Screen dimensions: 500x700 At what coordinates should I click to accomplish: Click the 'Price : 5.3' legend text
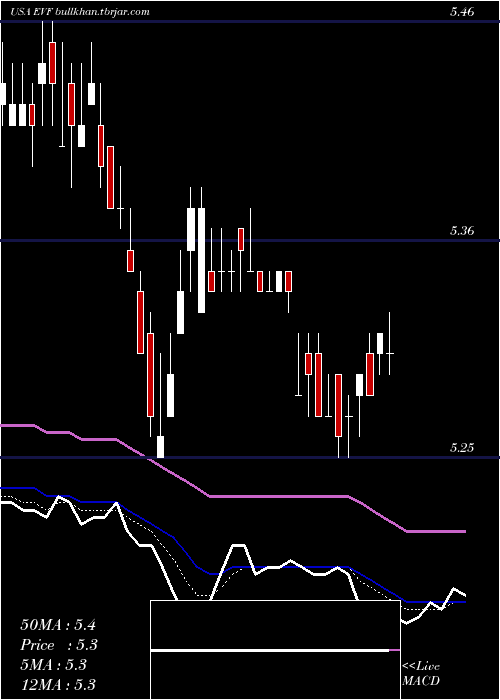click(x=59, y=645)
